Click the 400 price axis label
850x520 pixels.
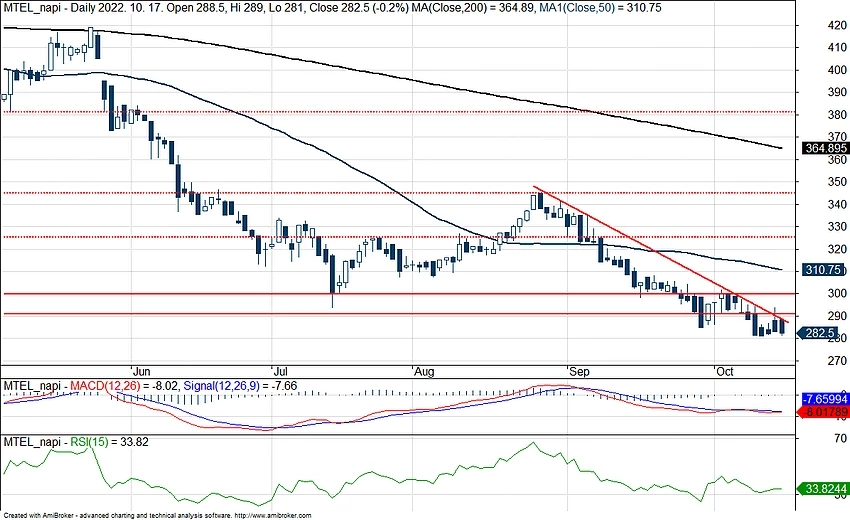(x=837, y=70)
